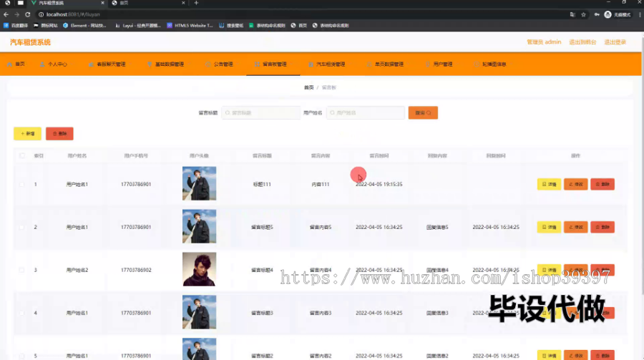Viewport: 644px width, 360px height.
Task: Click the translate page icon in address bar
Action: coord(572,14)
